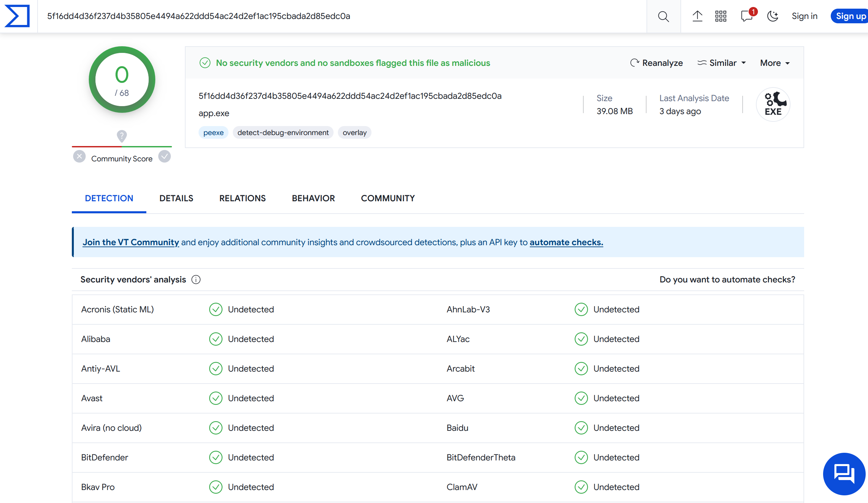Screen dimensions: 868x503
Task: Click Do you want to automate checks?
Action: coord(727,280)
